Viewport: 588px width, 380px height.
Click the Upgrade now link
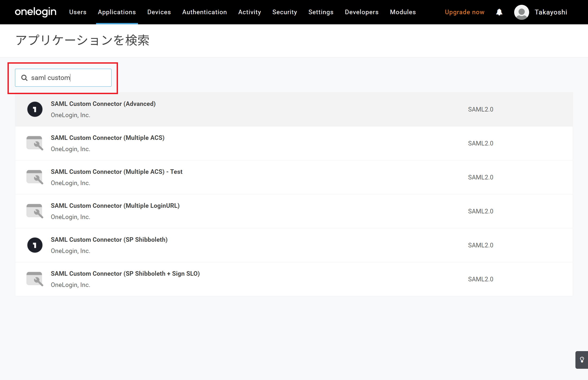click(464, 12)
